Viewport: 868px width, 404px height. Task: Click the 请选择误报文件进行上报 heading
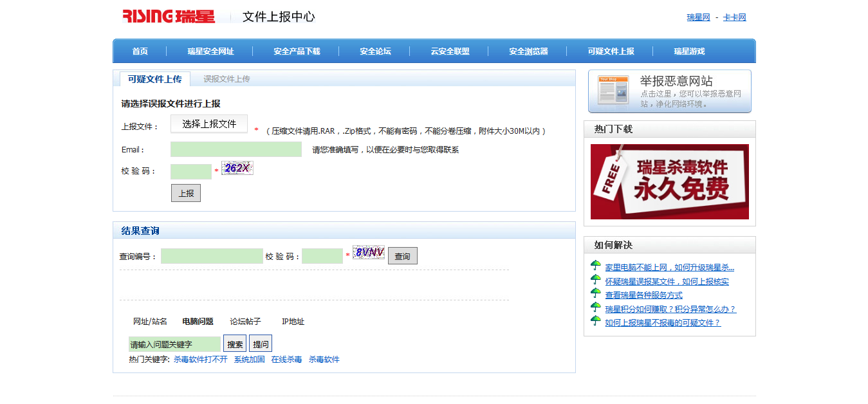pos(171,104)
